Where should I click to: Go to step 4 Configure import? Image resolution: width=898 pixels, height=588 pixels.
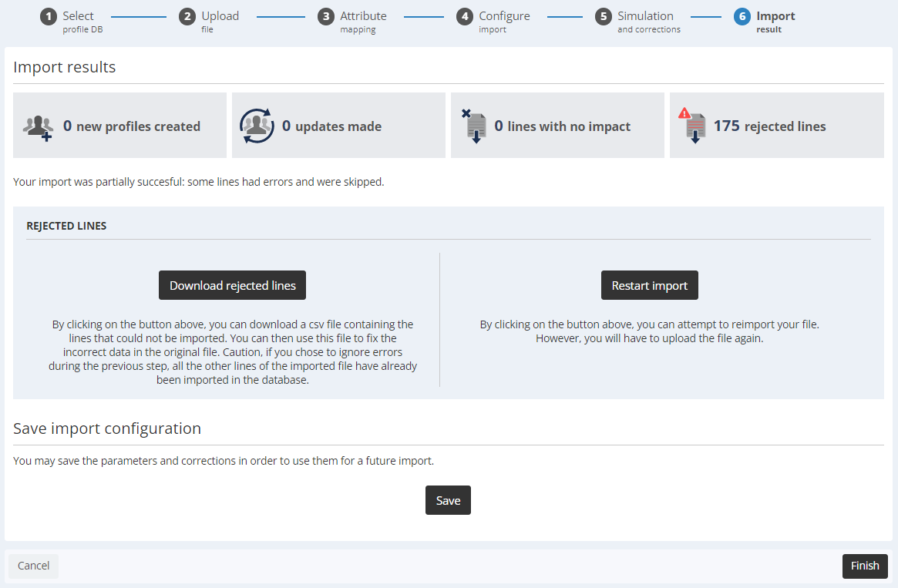pyautogui.click(x=493, y=21)
